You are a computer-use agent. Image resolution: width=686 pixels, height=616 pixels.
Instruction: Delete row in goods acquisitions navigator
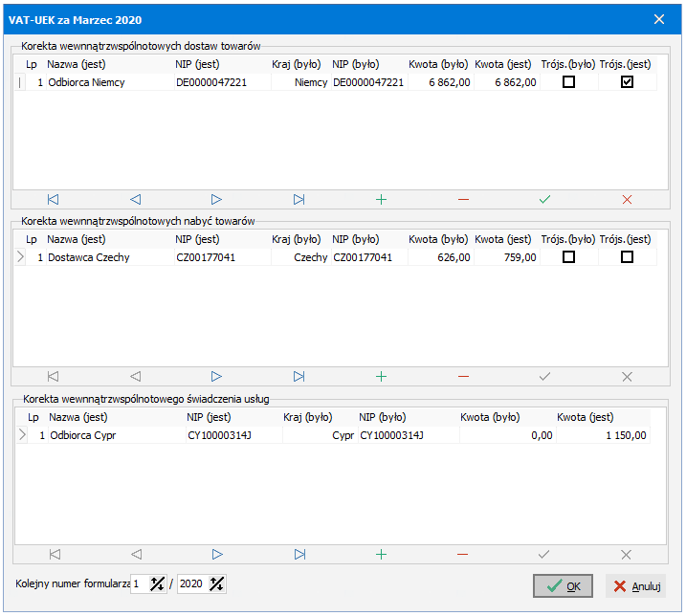pyautogui.click(x=463, y=376)
